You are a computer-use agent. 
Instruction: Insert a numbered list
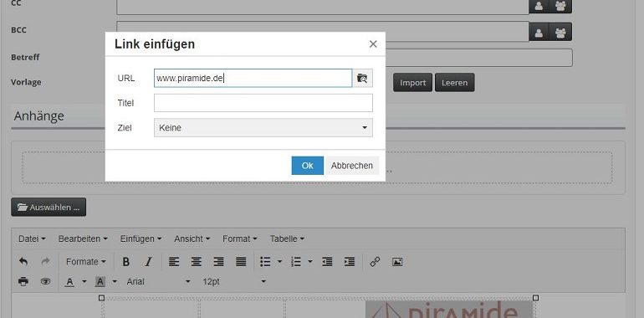(x=296, y=262)
